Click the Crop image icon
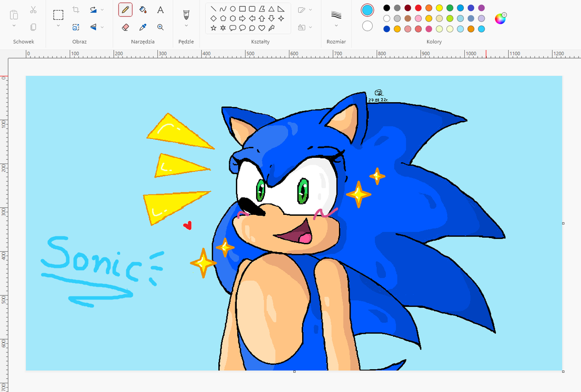 point(76,10)
